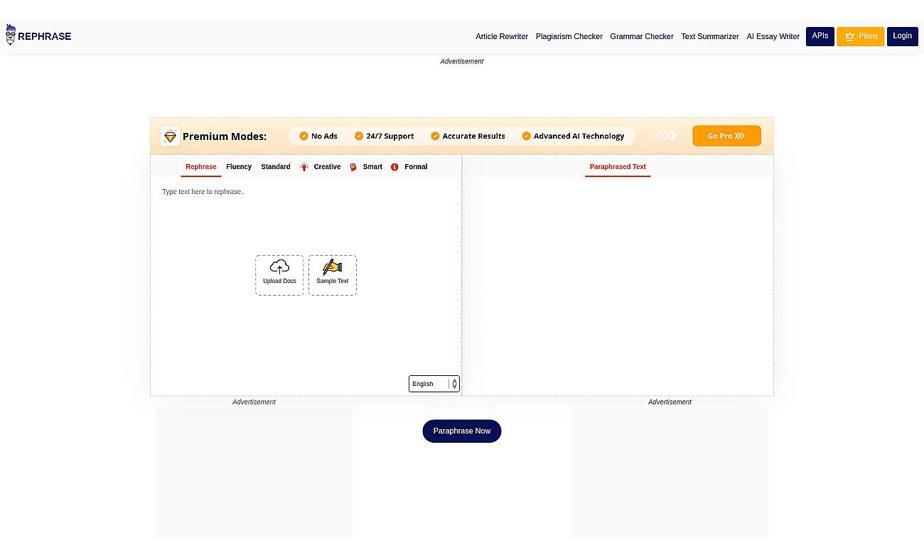
Task: Click the Premium Modes heading
Action: 225,136
